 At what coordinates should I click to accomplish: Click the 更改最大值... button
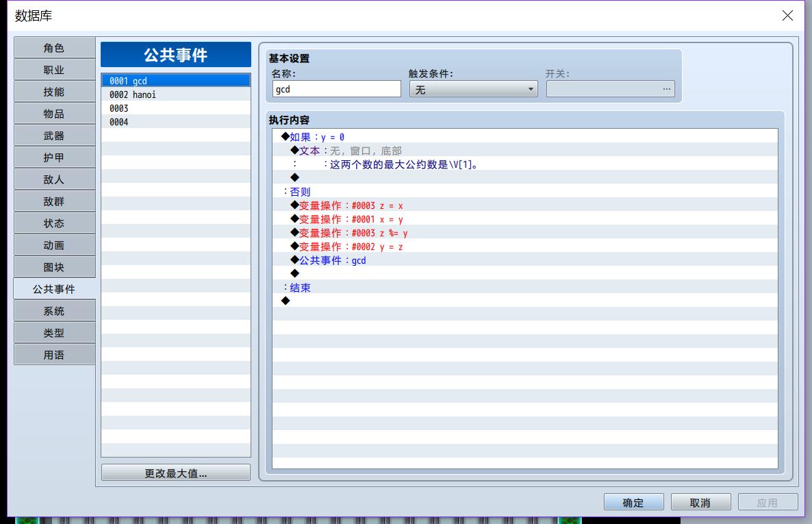175,473
